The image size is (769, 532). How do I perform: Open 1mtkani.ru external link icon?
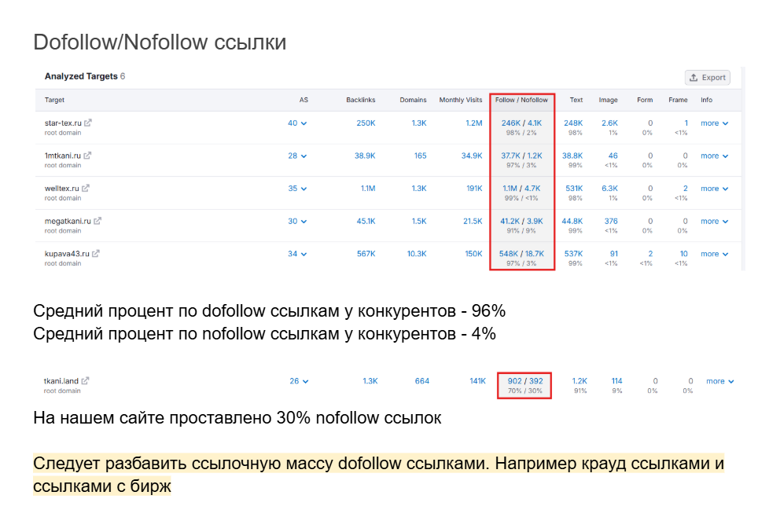87,156
